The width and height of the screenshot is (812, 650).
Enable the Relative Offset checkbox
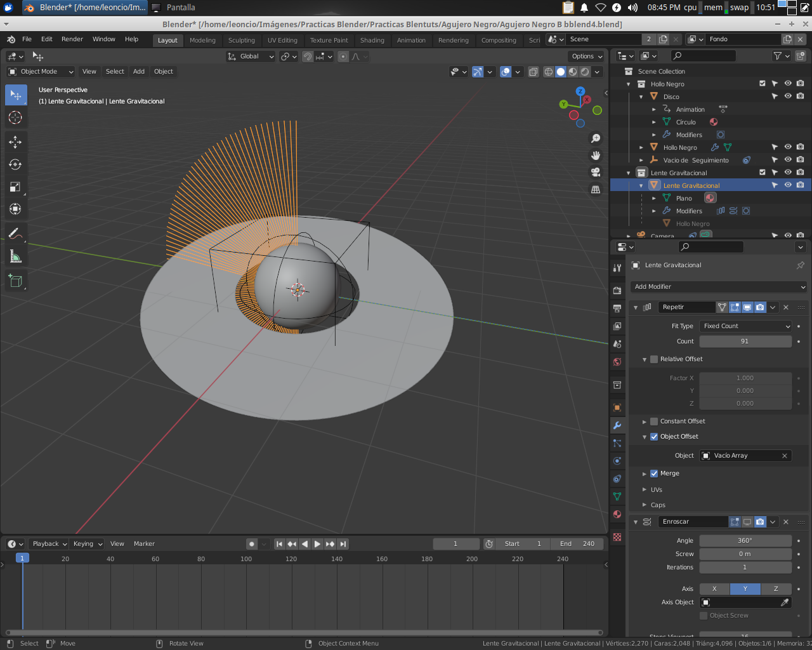[654, 359]
